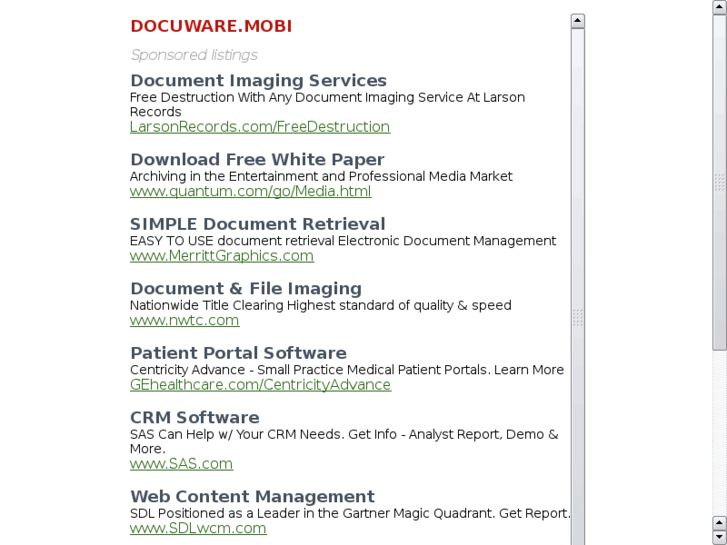The width and height of the screenshot is (727, 545).
Task: Visit the www.nwtc.com link
Action: [185, 320]
